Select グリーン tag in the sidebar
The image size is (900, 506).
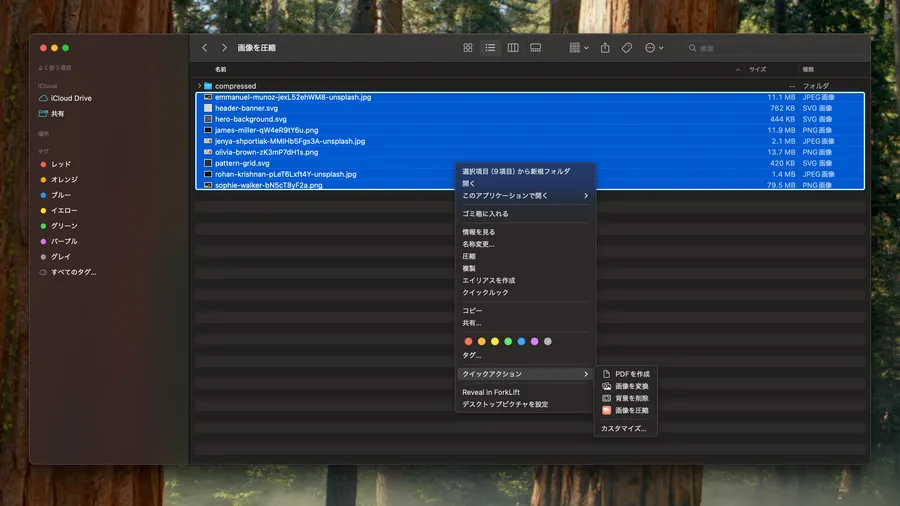pos(59,226)
